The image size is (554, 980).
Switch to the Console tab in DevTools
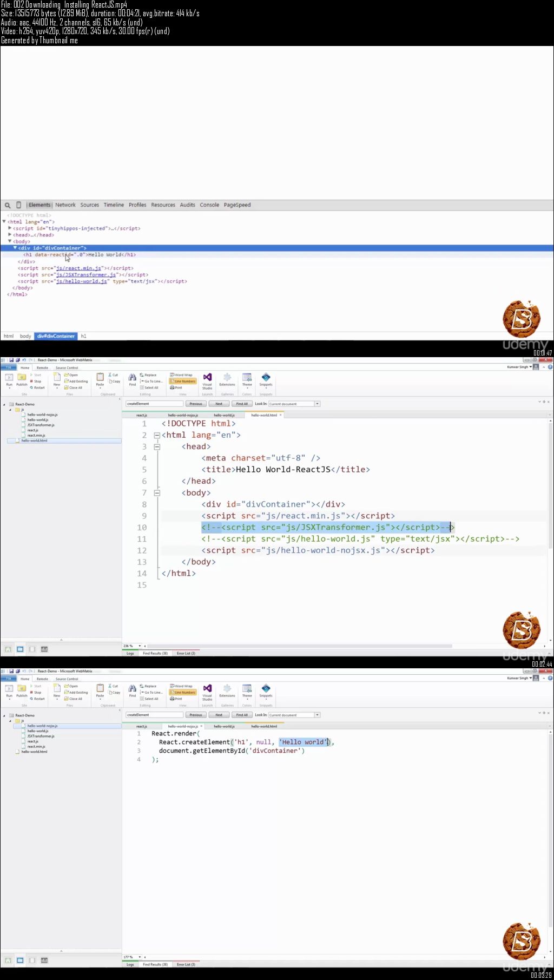click(x=209, y=205)
